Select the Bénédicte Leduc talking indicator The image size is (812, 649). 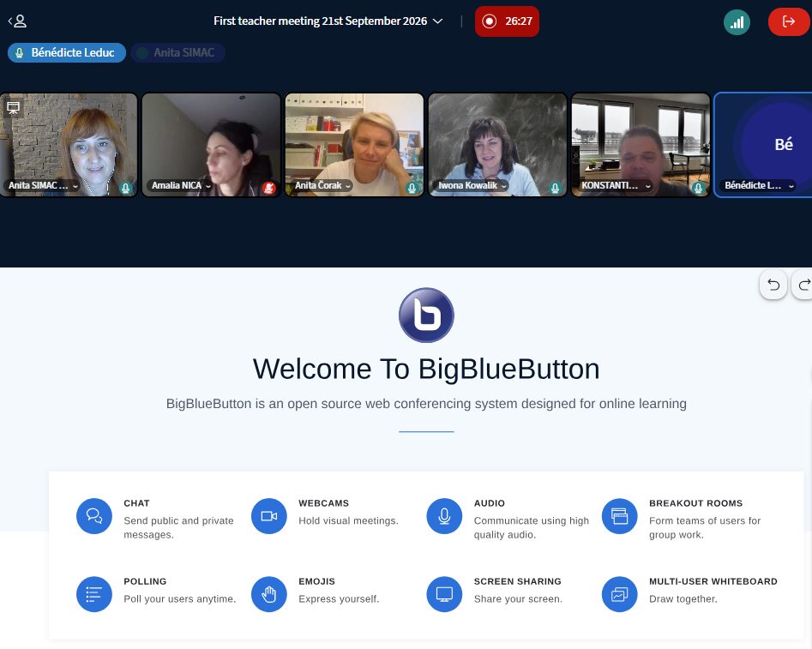(67, 53)
